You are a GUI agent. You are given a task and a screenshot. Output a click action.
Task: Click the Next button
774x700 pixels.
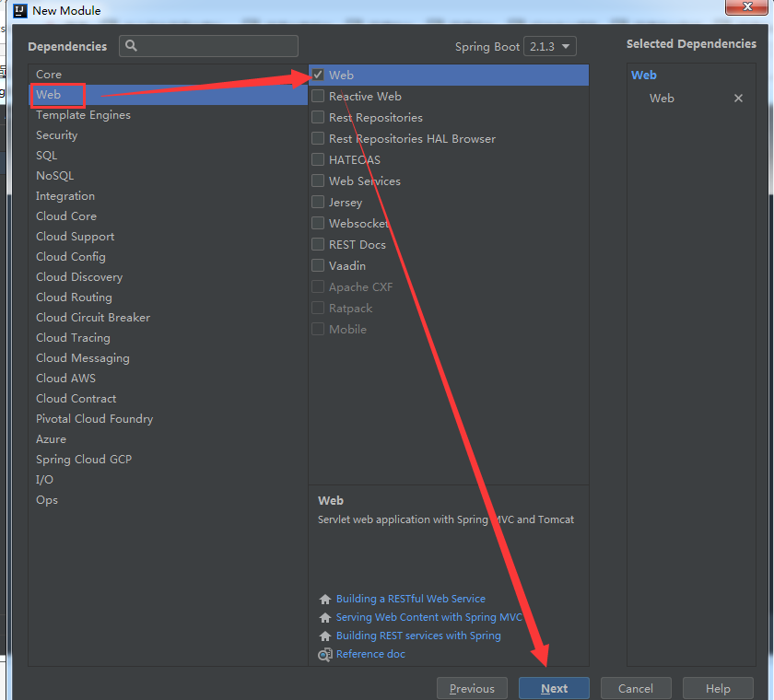[554, 688]
